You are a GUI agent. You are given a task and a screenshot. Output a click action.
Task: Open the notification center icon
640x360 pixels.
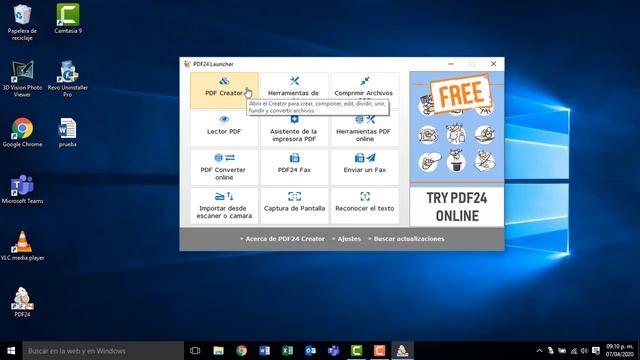(596, 351)
